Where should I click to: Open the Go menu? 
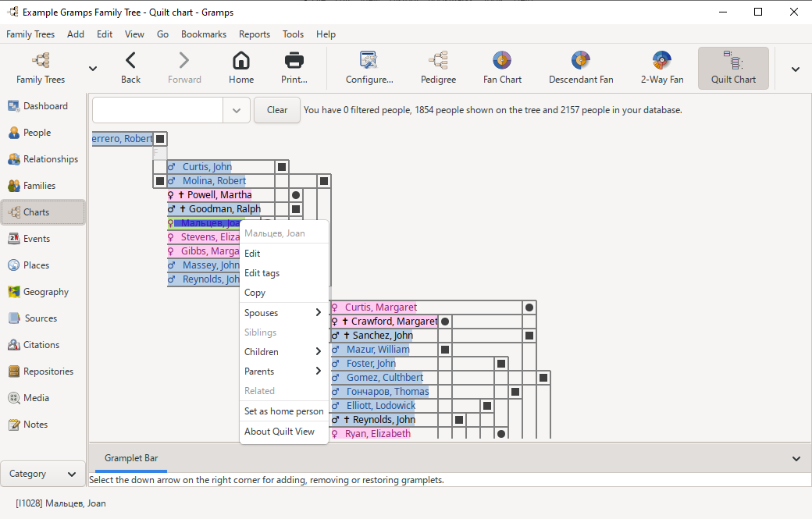[162, 34]
